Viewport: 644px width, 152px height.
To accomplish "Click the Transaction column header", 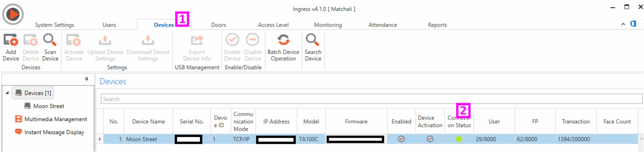I will [576, 122].
